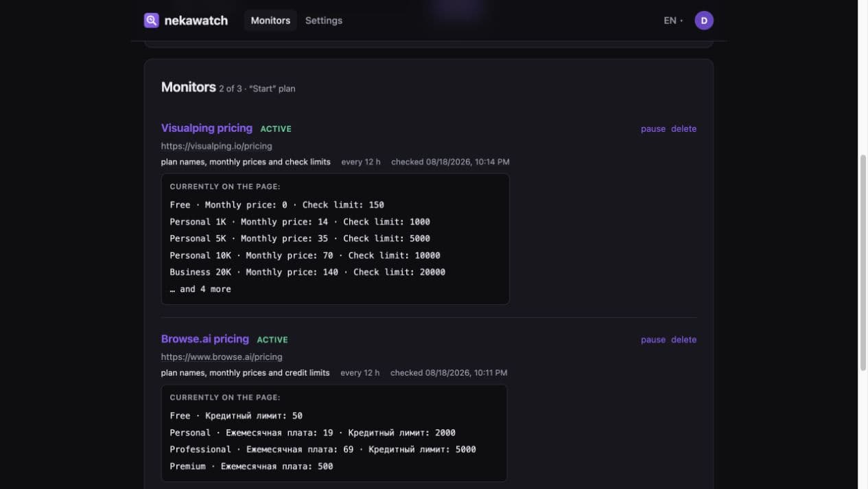Click 'CURRENTLY ON THE PAGE:' label under Browse.ai
Screen dimensions: 868x489
(x=225, y=398)
